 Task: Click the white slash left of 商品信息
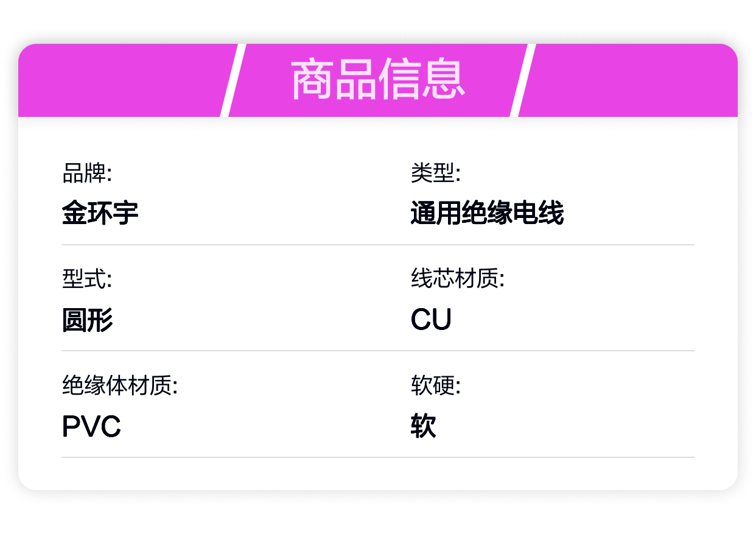tap(233, 80)
